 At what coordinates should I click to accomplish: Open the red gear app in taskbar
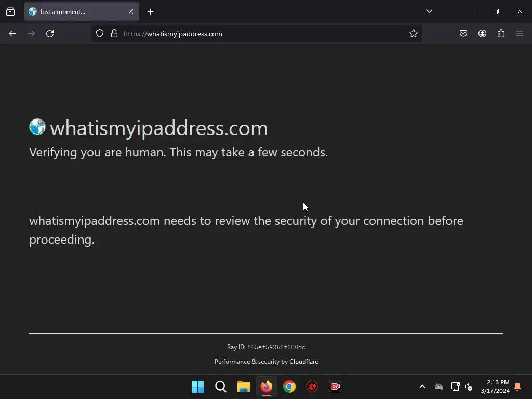(x=312, y=387)
